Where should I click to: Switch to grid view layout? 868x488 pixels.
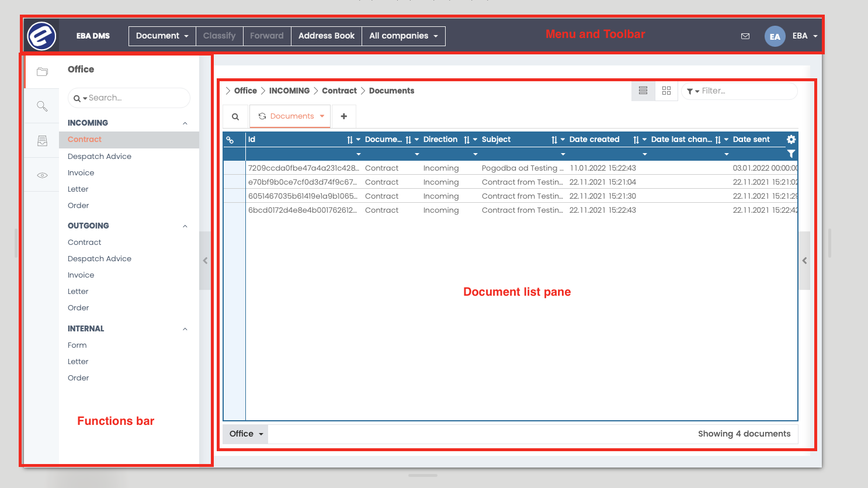(666, 91)
